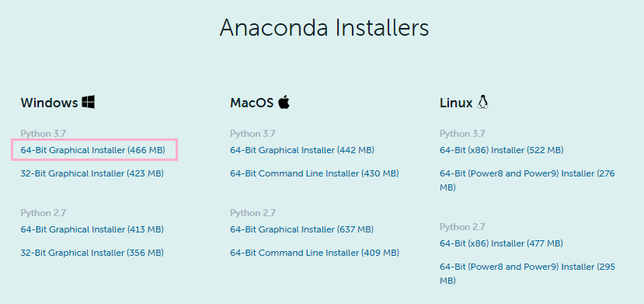
Task: Download MacOS Python 3.7 Command Line Installer
Action: click(315, 174)
